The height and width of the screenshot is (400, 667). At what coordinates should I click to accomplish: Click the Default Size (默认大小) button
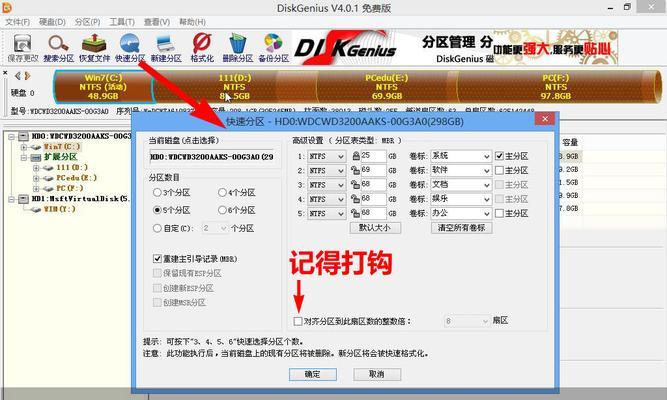375,228
